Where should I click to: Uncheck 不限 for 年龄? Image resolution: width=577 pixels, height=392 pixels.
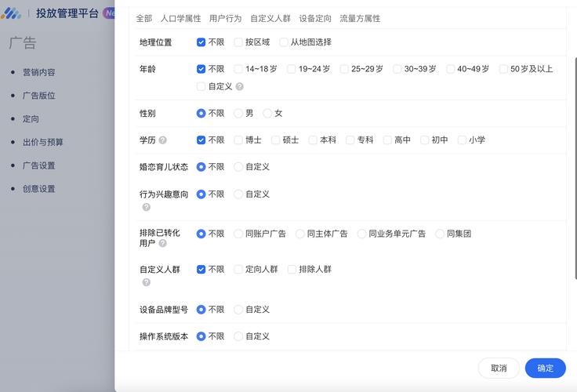pyautogui.click(x=201, y=69)
